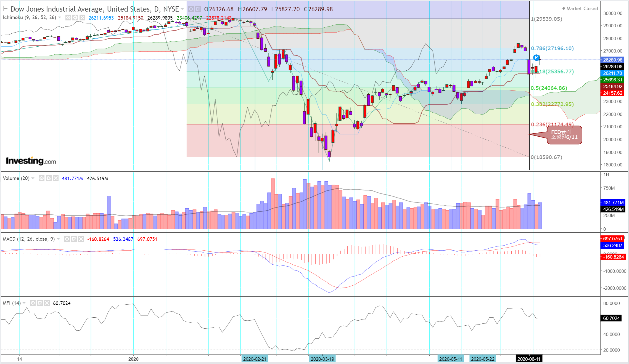629x364 pixels.
Task: Click the Investing.com logo link
Action: coord(31,161)
